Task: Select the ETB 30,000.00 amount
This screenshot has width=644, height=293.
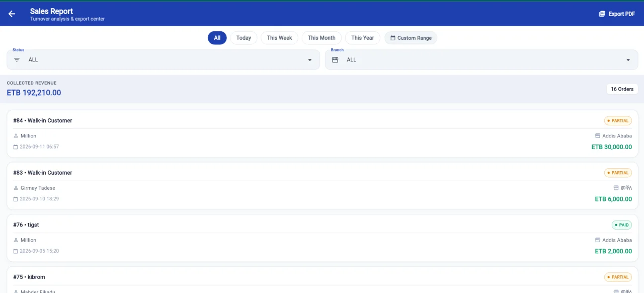Action: pyautogui.click(x=612, y=147)
